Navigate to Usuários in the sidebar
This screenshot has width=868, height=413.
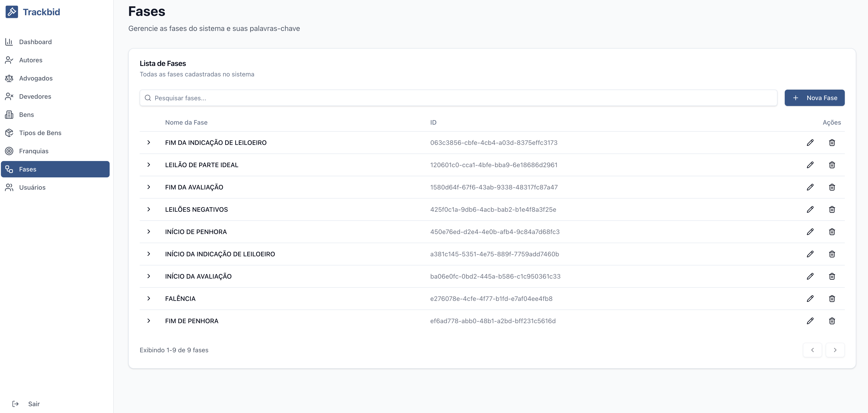(32, 187)
